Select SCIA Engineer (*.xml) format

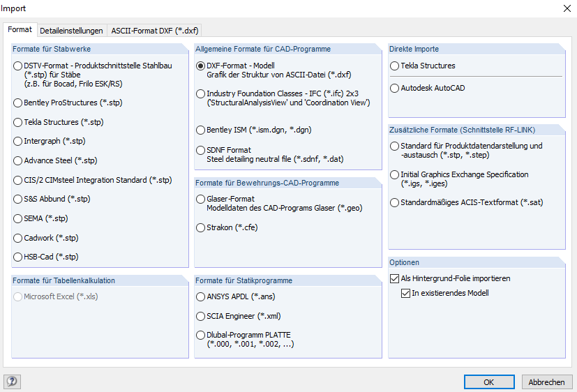tap(201, 316)
